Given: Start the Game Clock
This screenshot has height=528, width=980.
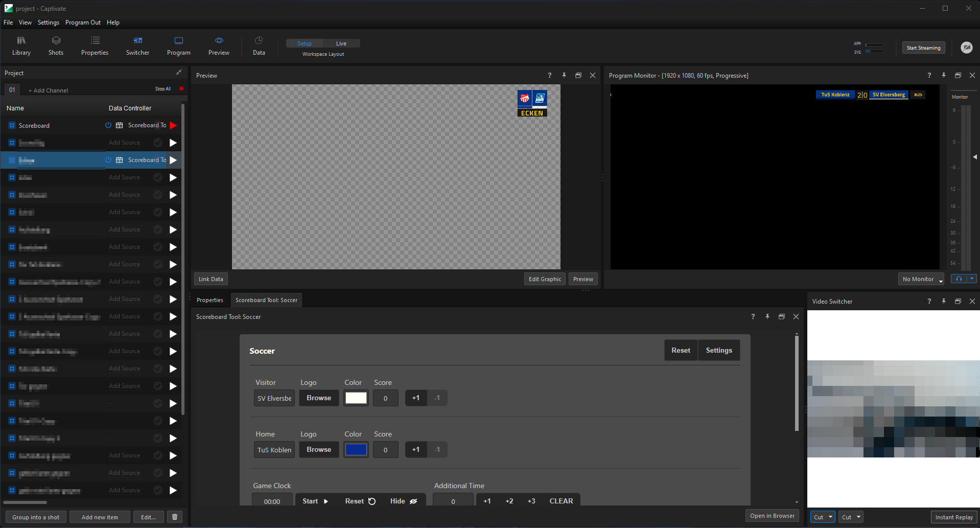Looking at the screenshot, I should tap(315, 501).
